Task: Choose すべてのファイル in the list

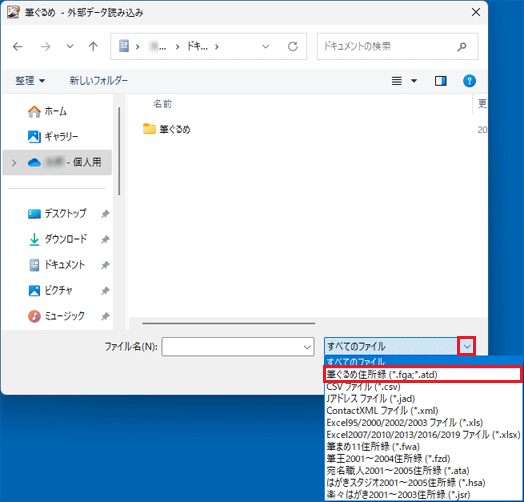Action: pyautogui.click(x=424, y=362)
